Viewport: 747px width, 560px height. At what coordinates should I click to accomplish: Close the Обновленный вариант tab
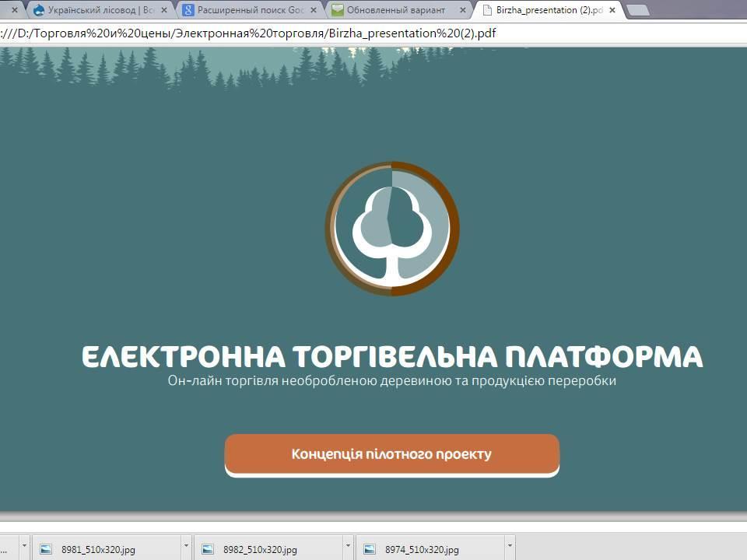[x=462, y=11]
